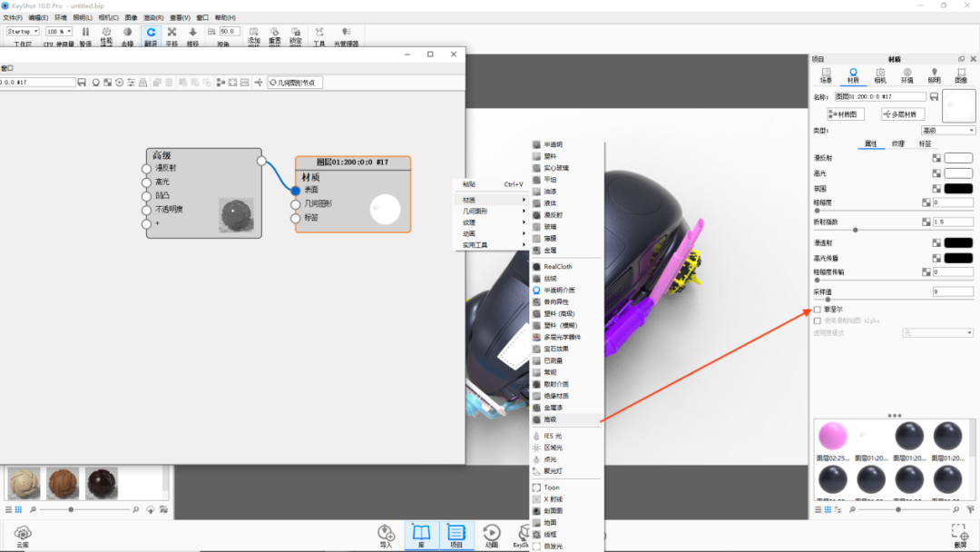The image size is (980, 552).
Task: Open the 帮助(H) menu
Action: [x=225, y=17]
